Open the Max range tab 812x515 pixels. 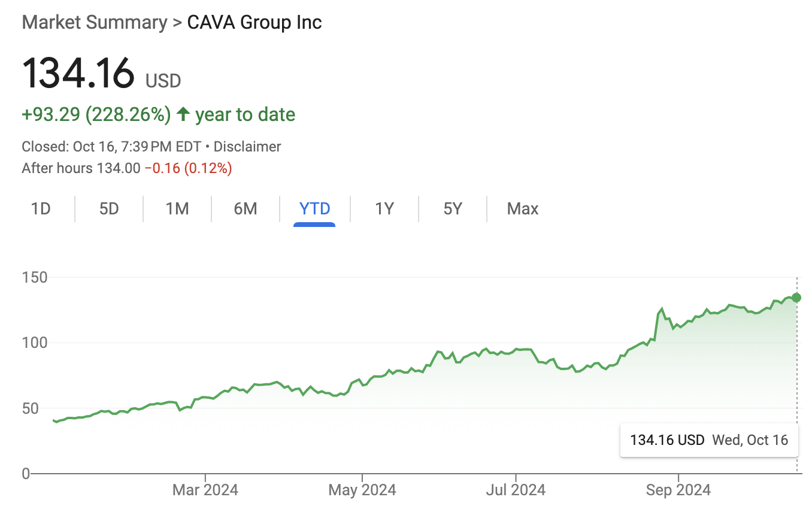pos(523,208)
